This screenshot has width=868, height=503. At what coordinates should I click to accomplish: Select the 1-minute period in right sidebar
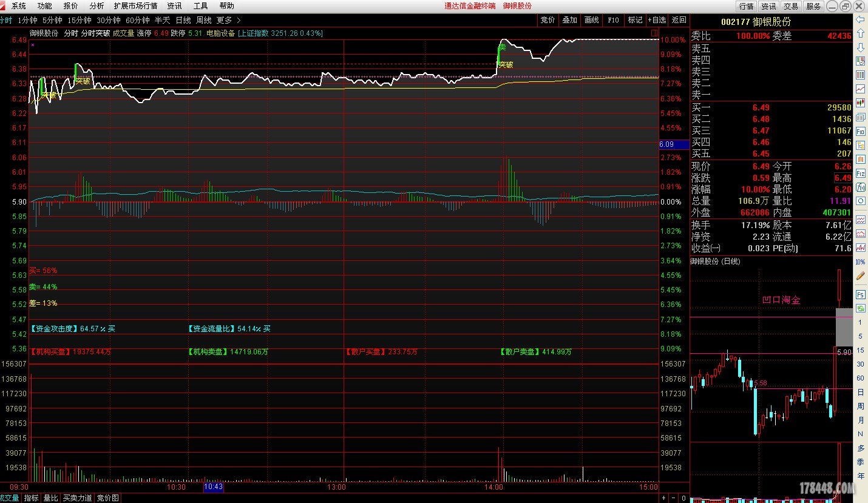pos(860,322)
